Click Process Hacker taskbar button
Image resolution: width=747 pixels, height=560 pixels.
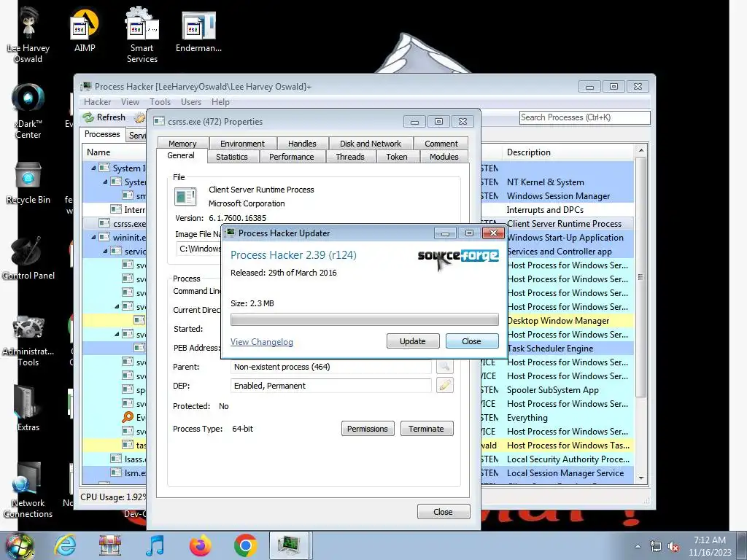pos(290,545)
